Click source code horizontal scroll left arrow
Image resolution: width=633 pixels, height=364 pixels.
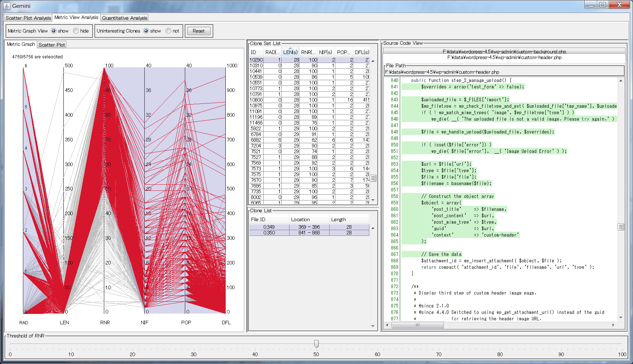click(387, 325)
